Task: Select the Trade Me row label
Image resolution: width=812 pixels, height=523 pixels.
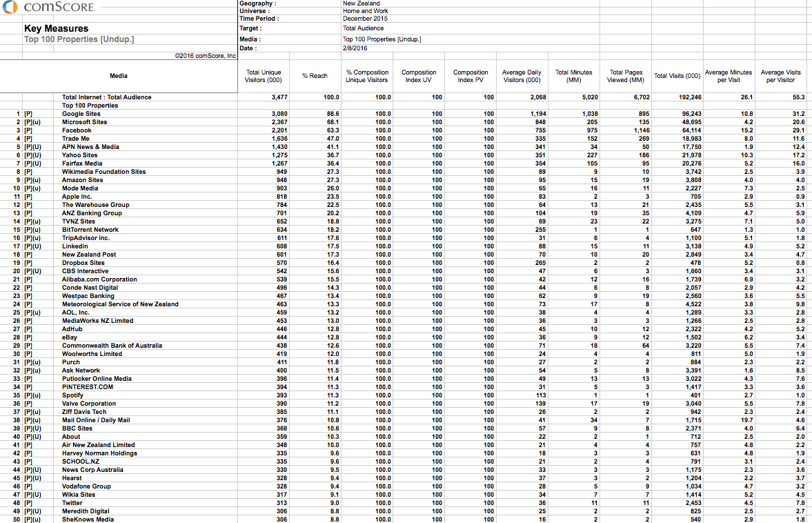Action: pos(76,139)
